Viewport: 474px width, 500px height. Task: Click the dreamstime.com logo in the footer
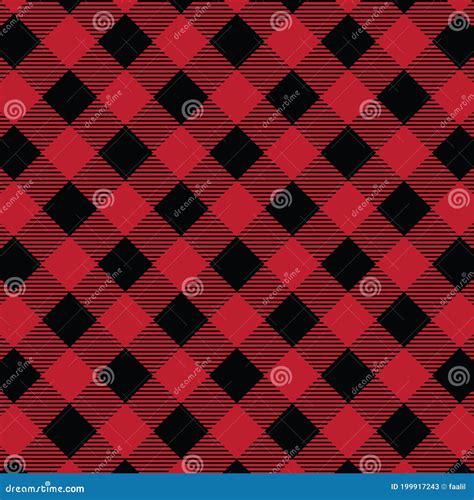45,488
